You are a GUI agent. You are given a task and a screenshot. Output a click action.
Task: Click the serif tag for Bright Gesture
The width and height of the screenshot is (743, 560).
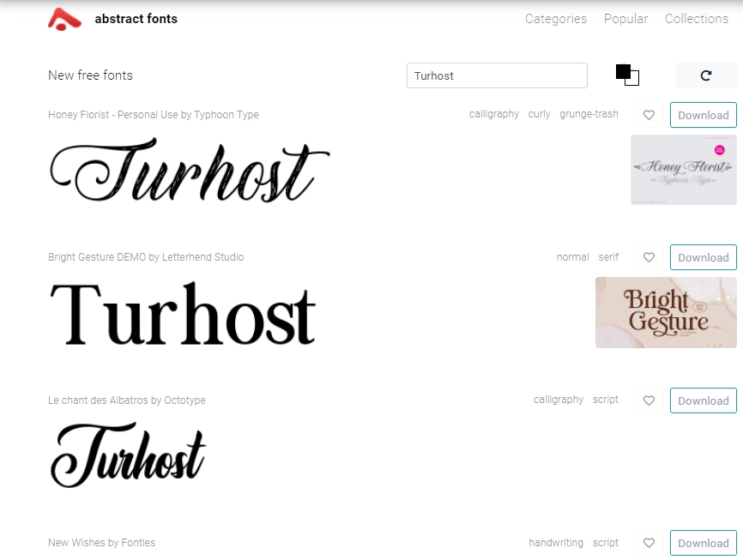(x=608, y=257)
